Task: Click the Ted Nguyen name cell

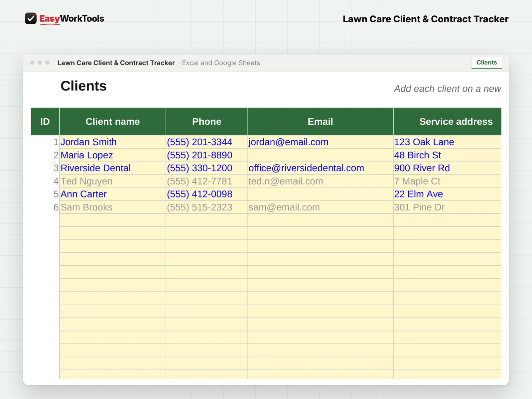Action: tap(113, 181)
